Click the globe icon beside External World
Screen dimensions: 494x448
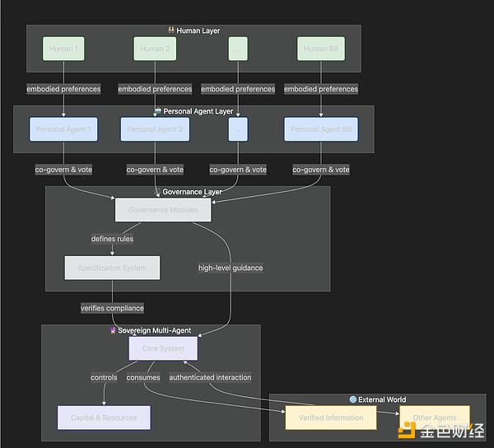pos(353,399)
